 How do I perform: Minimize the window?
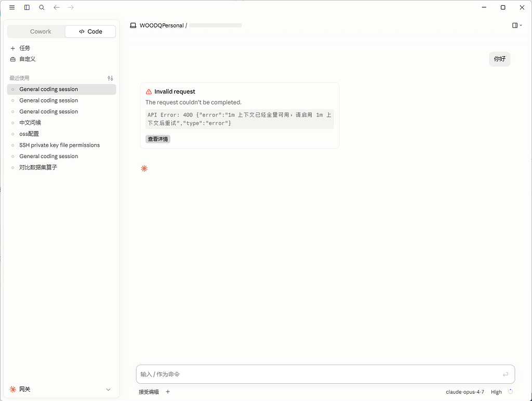(x=484, y=7)
